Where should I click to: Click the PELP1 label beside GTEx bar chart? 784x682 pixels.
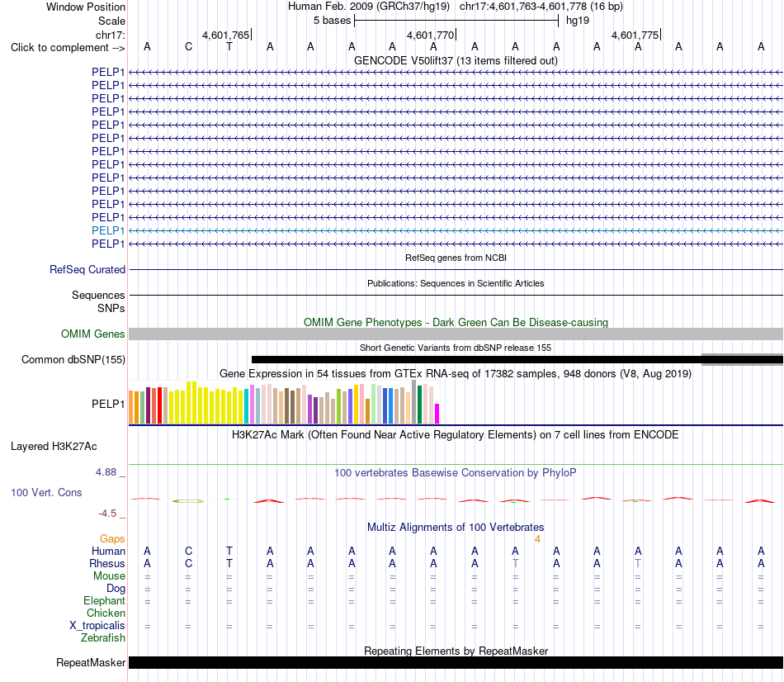(108, 404)
